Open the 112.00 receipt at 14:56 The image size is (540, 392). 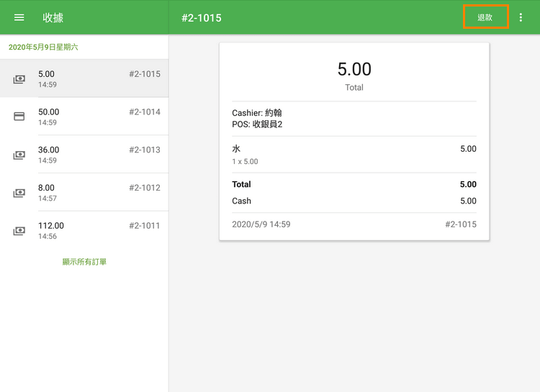(84, 230)
